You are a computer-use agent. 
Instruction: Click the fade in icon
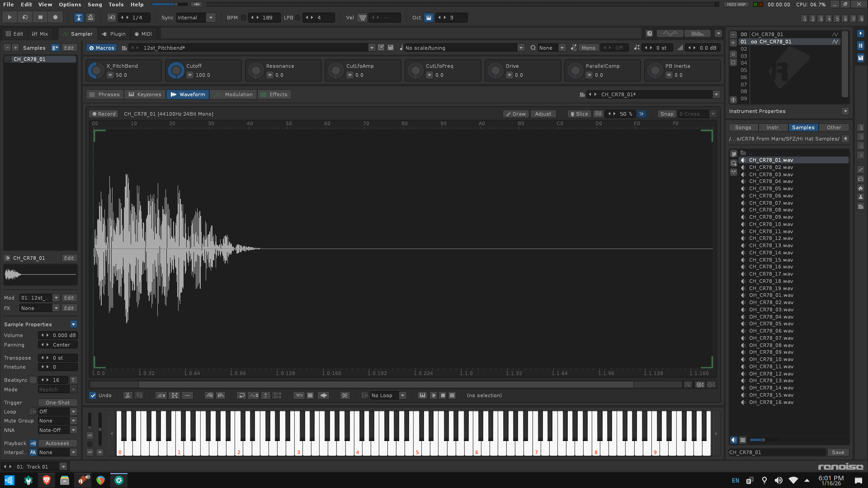[x=209, y=395]
